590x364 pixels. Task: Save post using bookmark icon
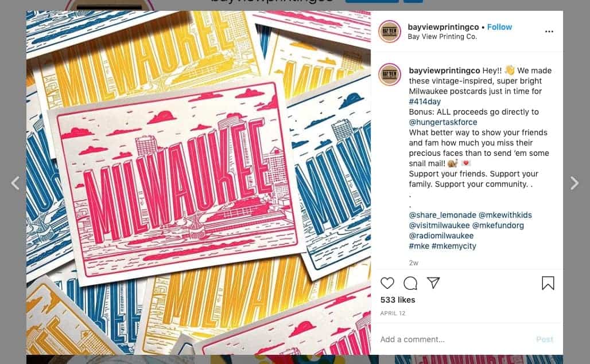pos(548,283)
